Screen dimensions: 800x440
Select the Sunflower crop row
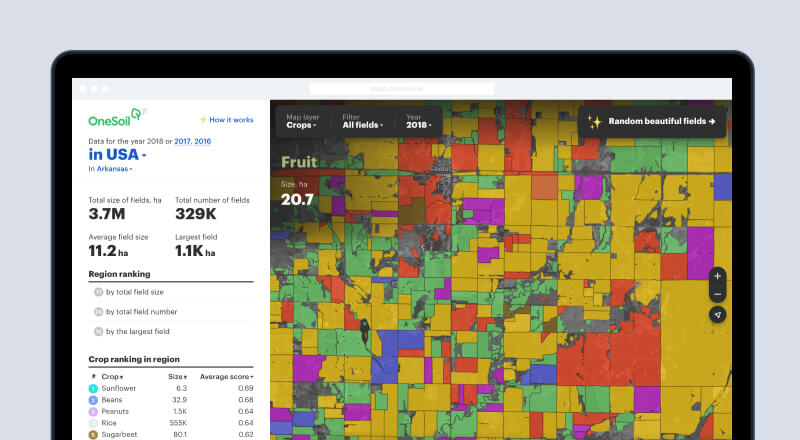171,388
